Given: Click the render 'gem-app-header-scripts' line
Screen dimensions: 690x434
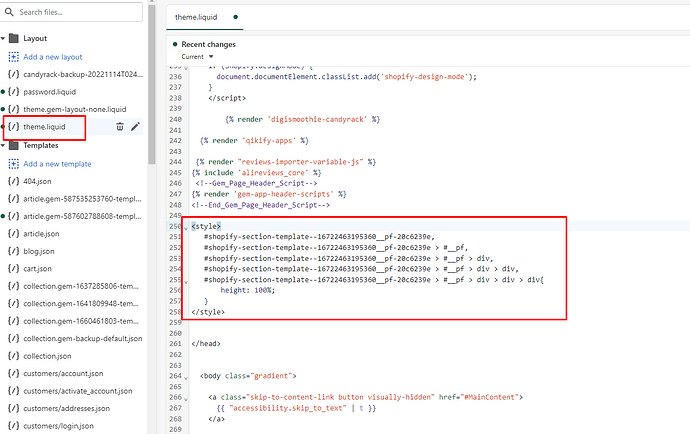Looking at the screenshot, I should click(269, 194).
